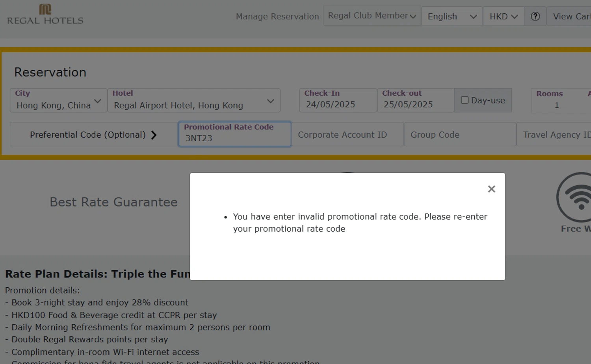Click the Corporate Account ID field
The width and height of the screenshot is (591, 364).
(x=348, y=135)
